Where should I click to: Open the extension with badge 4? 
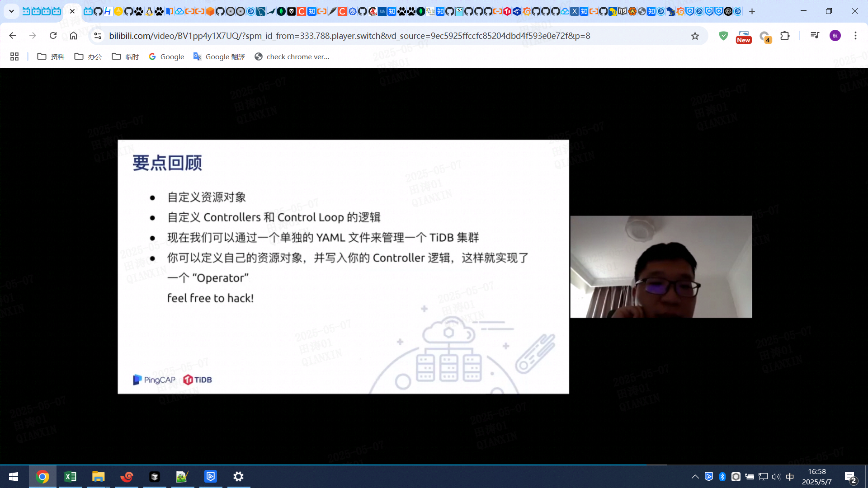764,36
